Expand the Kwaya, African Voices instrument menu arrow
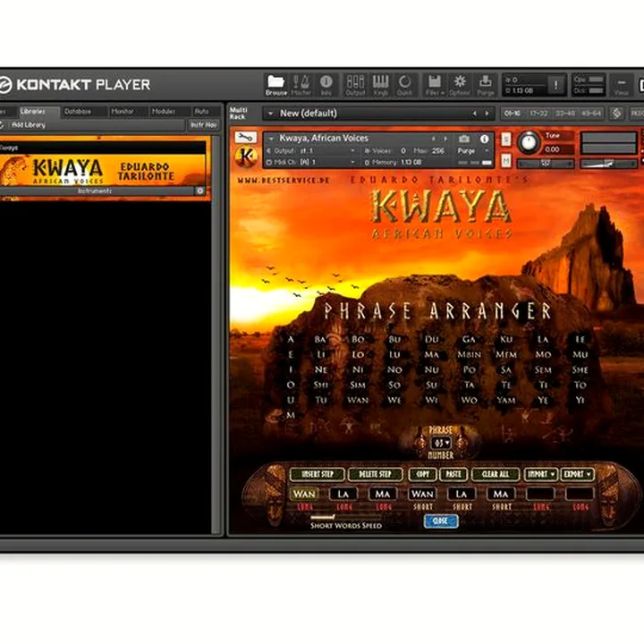644x644 pixels. [271, 139]
